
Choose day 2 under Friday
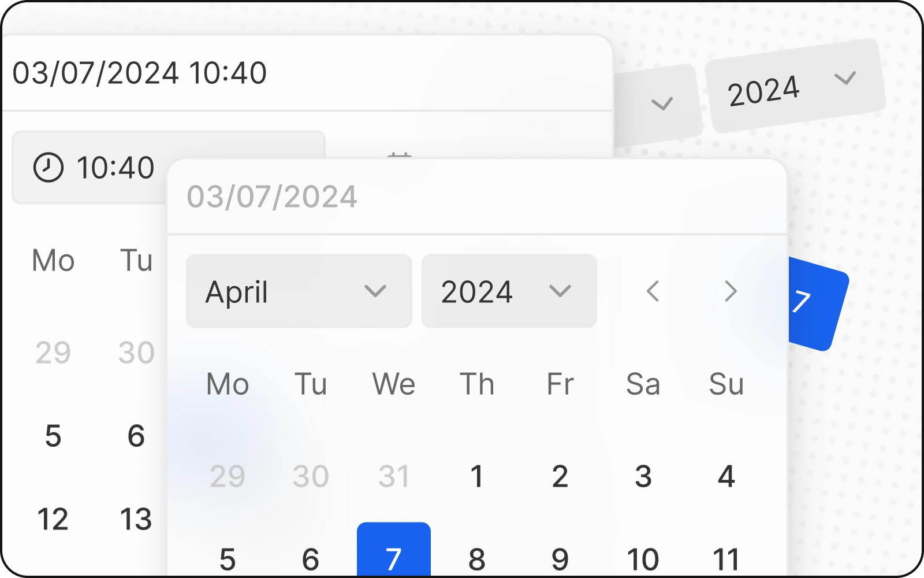click(x=560, y=477)
